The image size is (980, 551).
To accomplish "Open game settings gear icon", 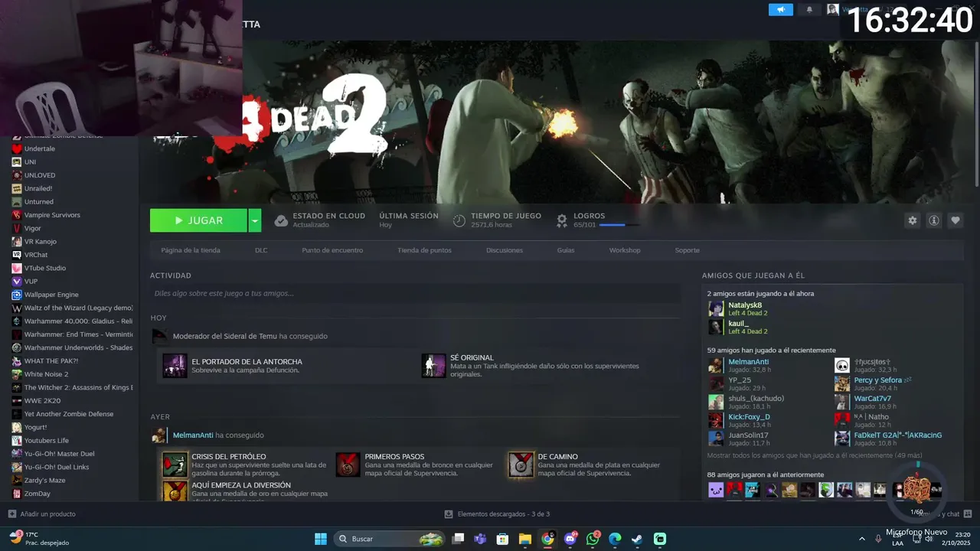I will [912, 220].
